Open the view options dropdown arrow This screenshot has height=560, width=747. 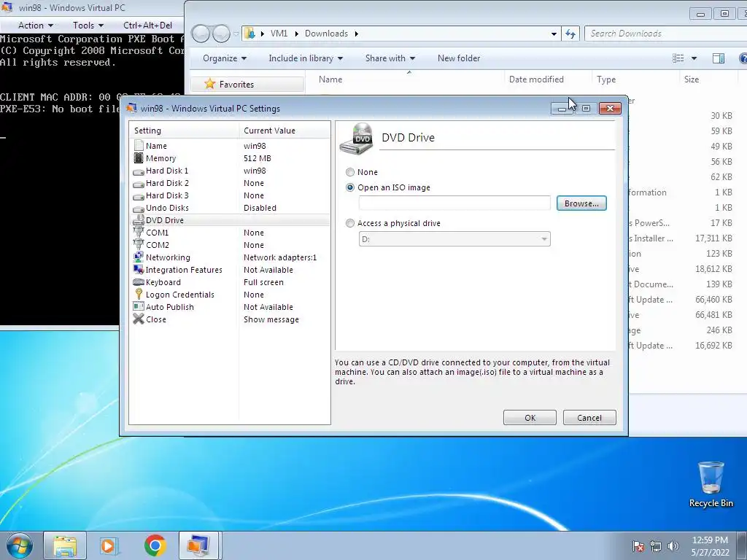click(x=694, y=58)
